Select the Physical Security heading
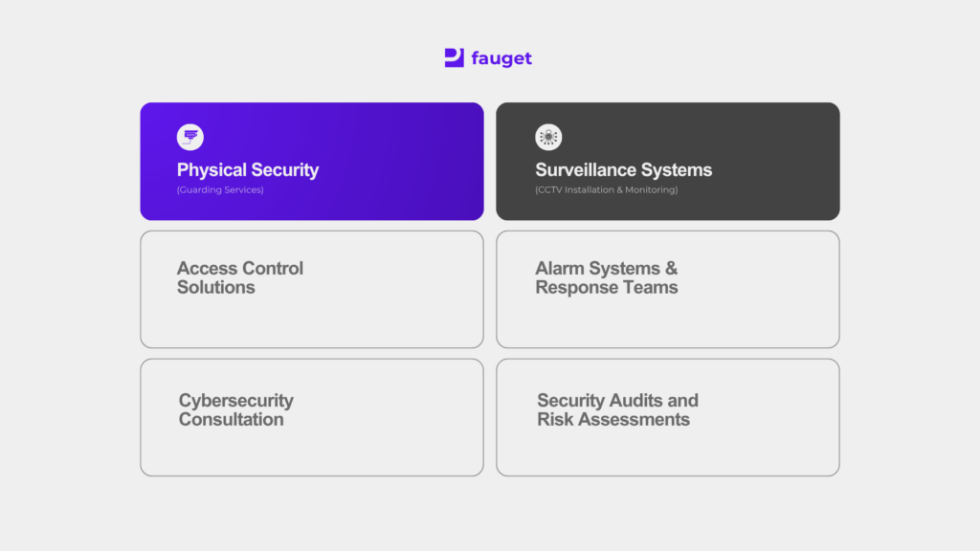980x551 pixels. point(248,170)
